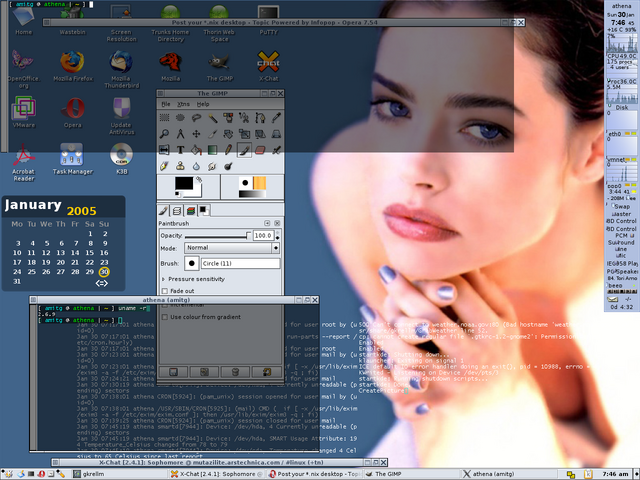Switch to the FG/BG colour tab in dock
The width and height of the screenshot is (640, 480).
click(x=204, y=211)
